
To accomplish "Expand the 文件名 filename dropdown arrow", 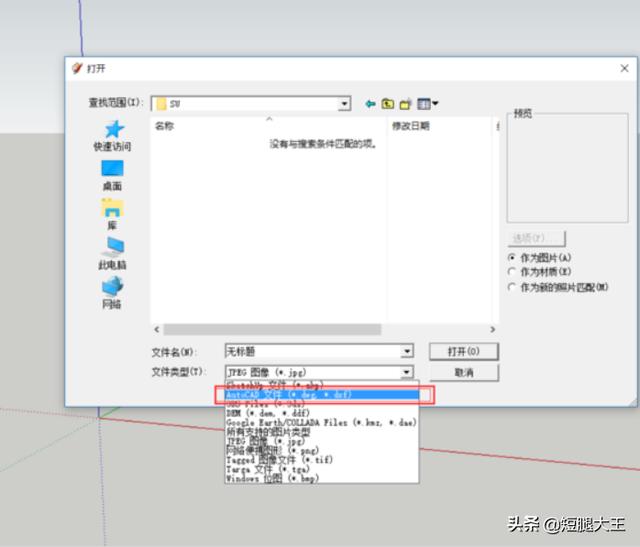I will pyautogui.click(x=407, y=351).
